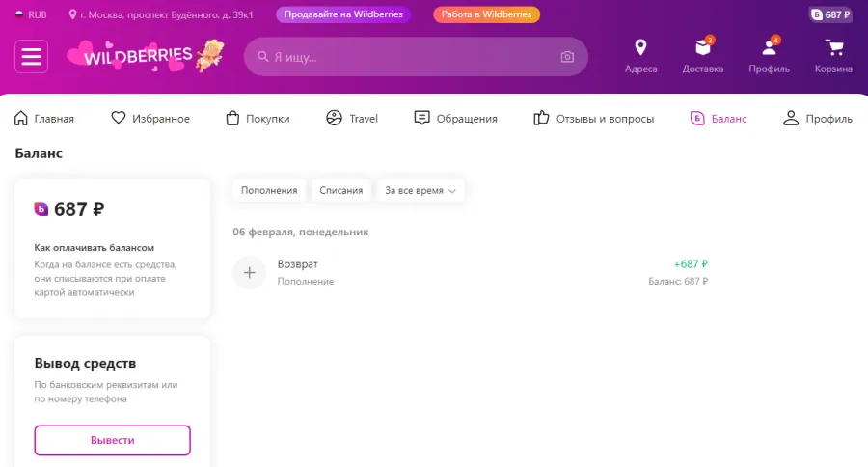
Task: Click the Вывести button
Action: pyautogui.click(x=113, y=440)
